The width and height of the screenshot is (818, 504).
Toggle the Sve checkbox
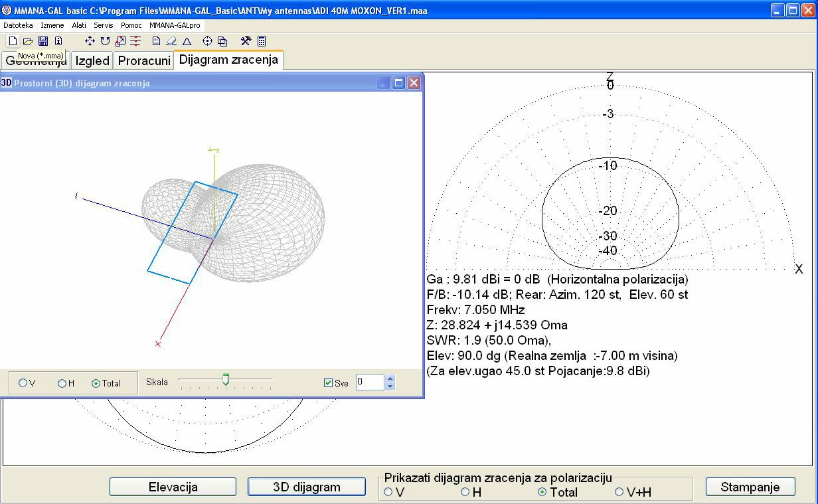tap(328, 382)
